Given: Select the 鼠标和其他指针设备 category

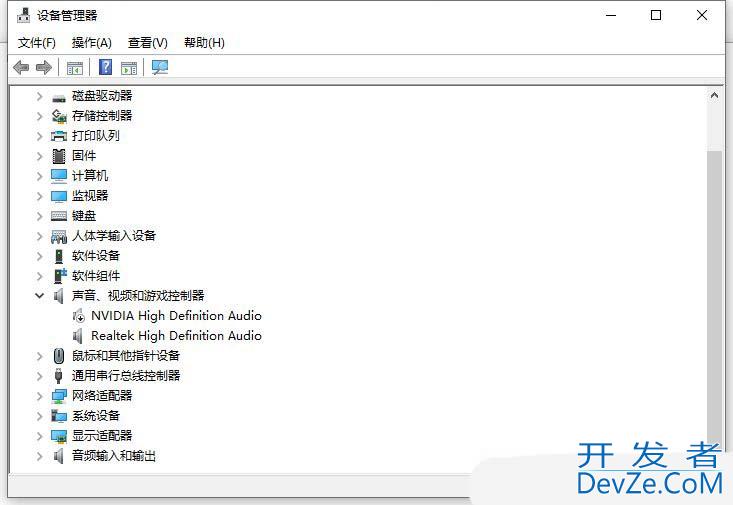Looking at the screenshot, I should [x=125, y=356].
